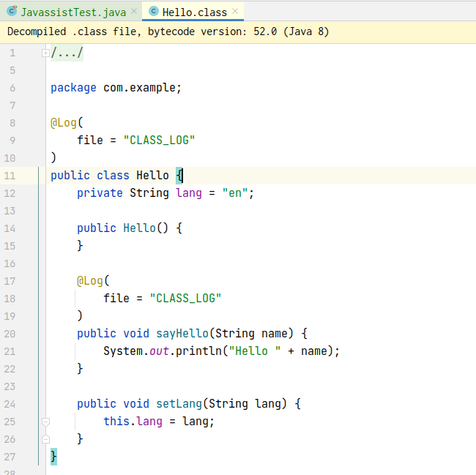Viewport: 476px width, 475px height.
Task: Expand the folded comment on line 1
Action: click(x=45, y=53)
